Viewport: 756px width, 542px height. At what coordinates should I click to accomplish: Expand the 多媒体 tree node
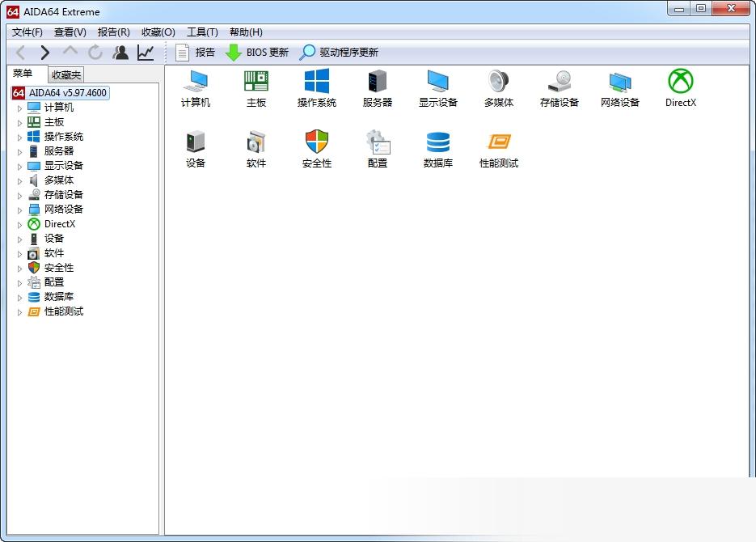point(19,181)
